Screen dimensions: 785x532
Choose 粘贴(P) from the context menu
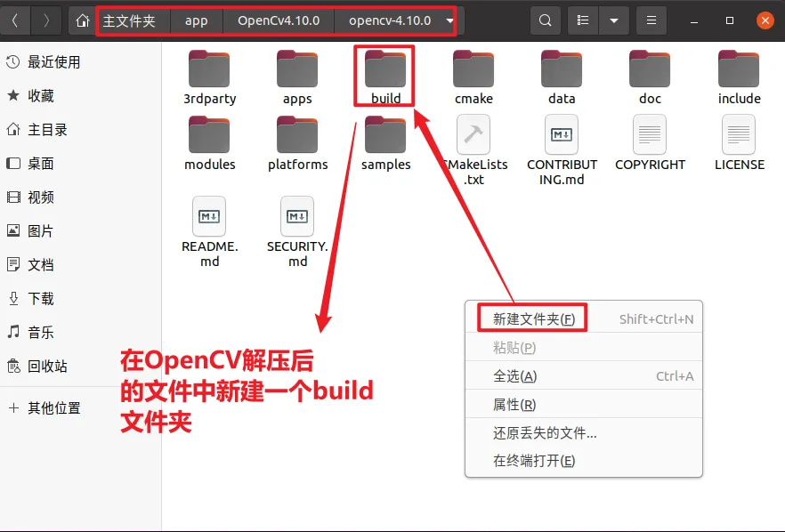point(584,347)
